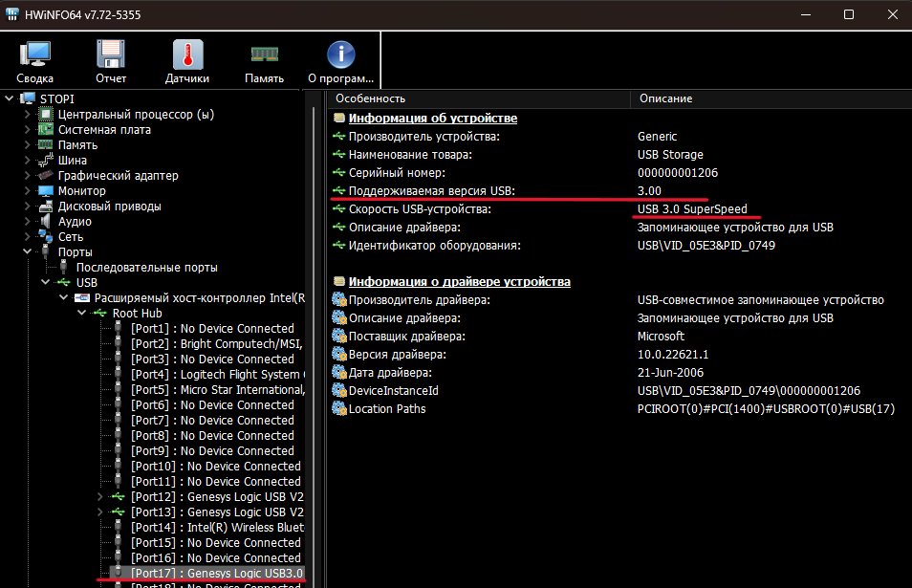
Task: Select Port14 Intel Wireless Bluetooth entry
Action: click(x=217, y=528)
